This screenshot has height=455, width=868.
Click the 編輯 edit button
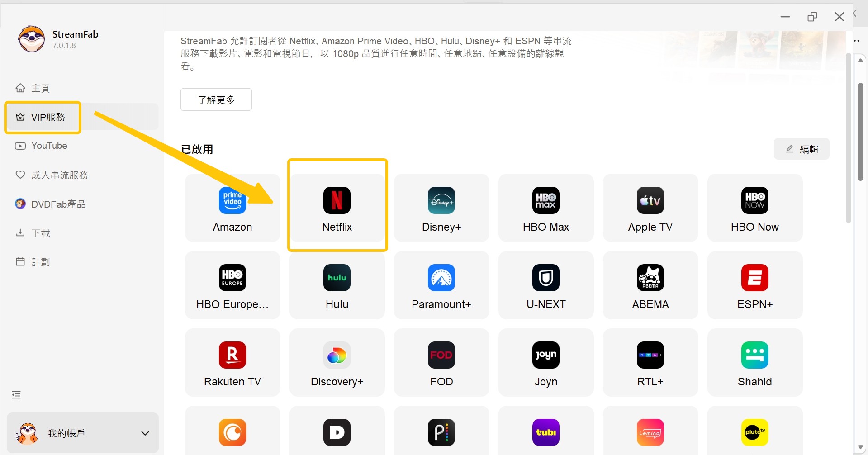pyautogui.click(x=802, y=149)
